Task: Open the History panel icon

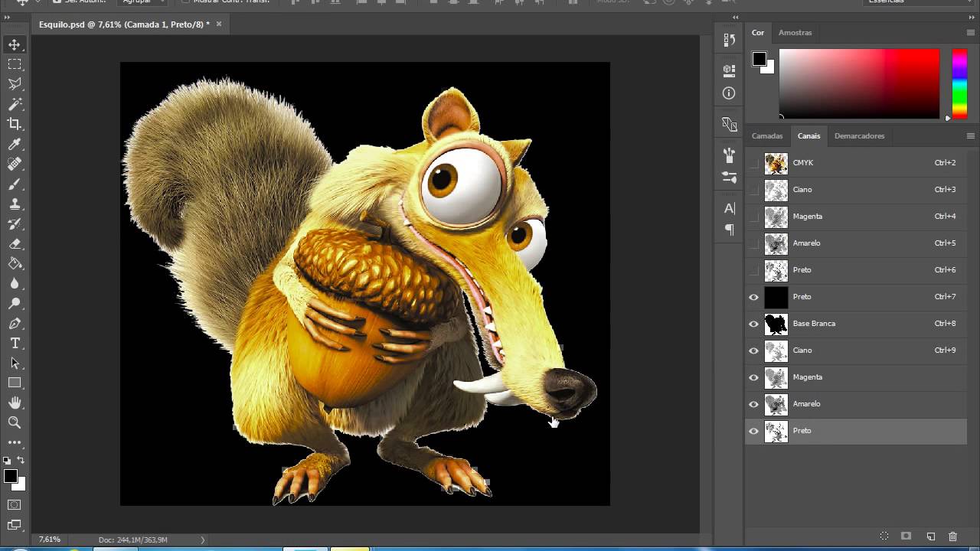Action: 729,40
